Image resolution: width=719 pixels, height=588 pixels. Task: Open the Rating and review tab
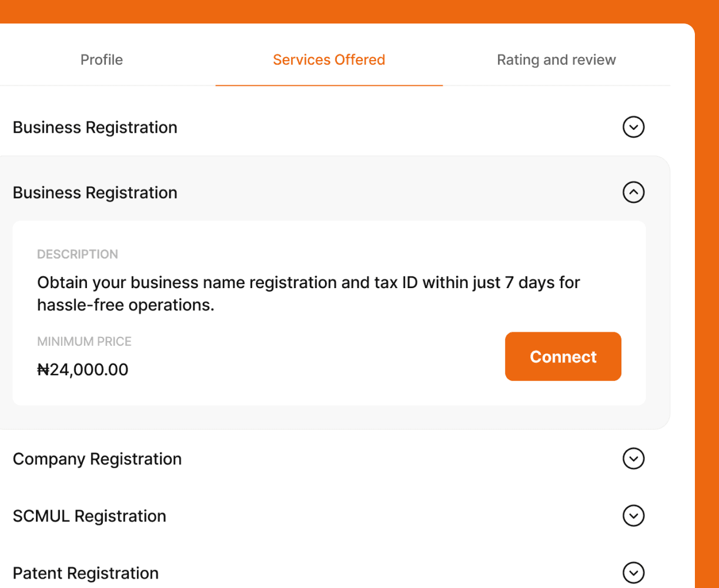pyautogui.click(x=556, y=59)
